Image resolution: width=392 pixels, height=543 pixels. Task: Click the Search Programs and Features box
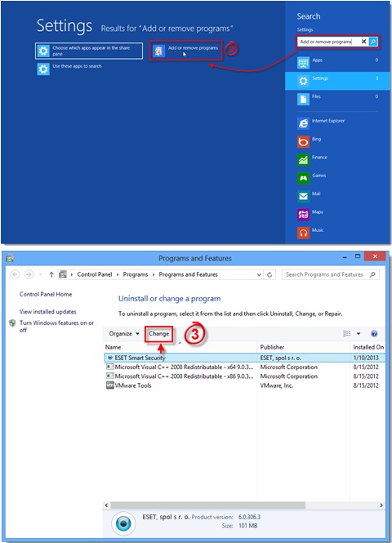pyautogui.click(x=331, y=274)
